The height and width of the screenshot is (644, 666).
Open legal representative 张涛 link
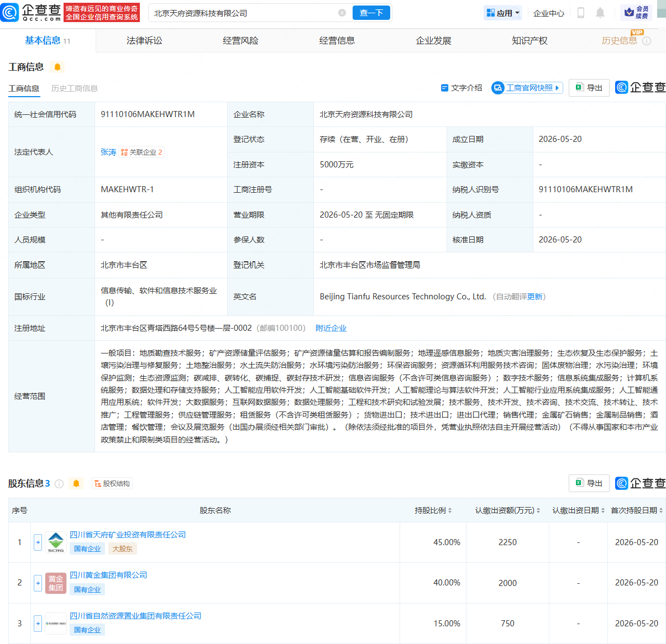click(108, 152)
